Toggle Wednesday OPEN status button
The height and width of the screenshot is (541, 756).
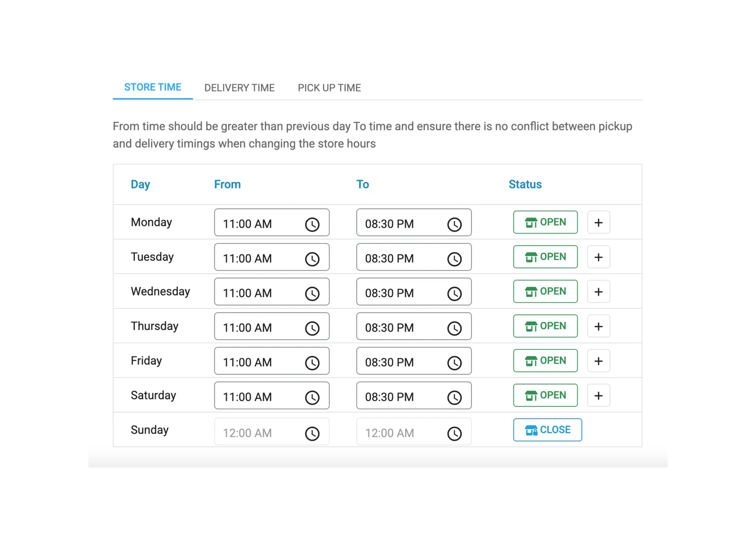pyautogui.click(x=545, y=292)
